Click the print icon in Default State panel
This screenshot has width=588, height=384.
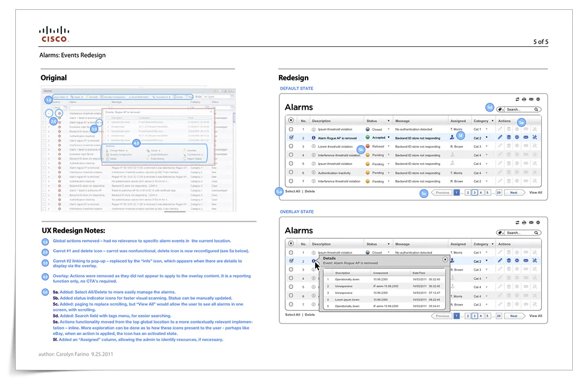(x=524, y=99)
